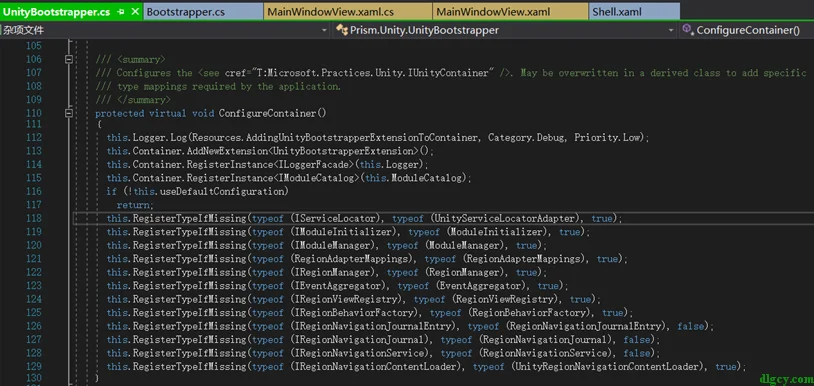
Task: Switch to the Bootstrapper.cs tab
Action: (204, 11)
